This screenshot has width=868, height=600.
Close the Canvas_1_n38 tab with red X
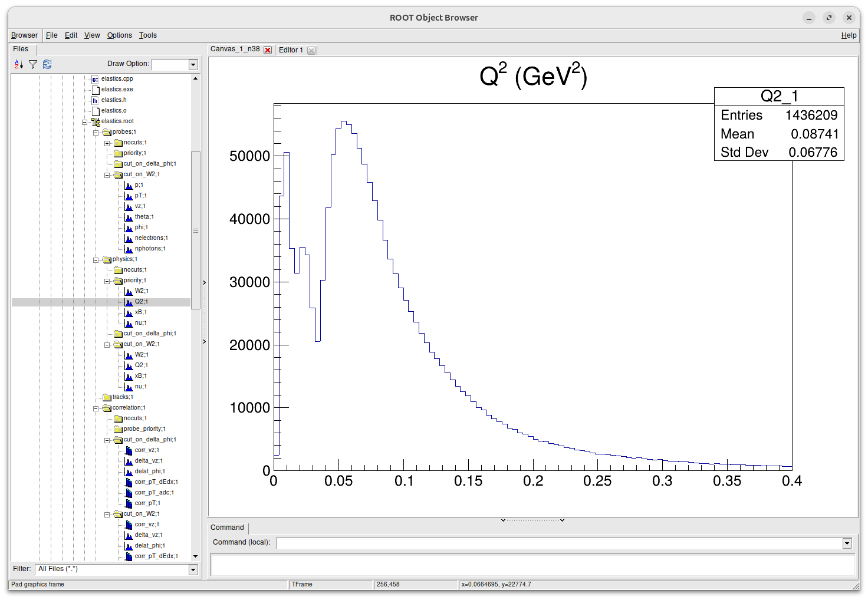[268, 50]
